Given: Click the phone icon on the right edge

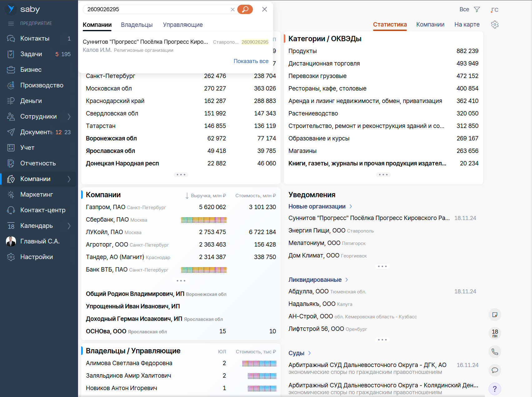Looking at the screenshot, I should pos(495,352).
